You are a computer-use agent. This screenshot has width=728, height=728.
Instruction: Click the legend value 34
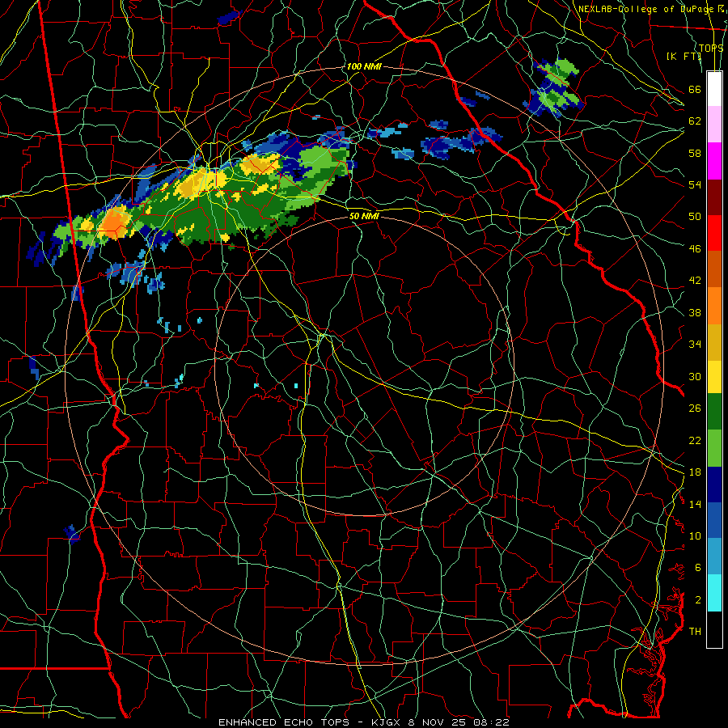tap(695, 344)
